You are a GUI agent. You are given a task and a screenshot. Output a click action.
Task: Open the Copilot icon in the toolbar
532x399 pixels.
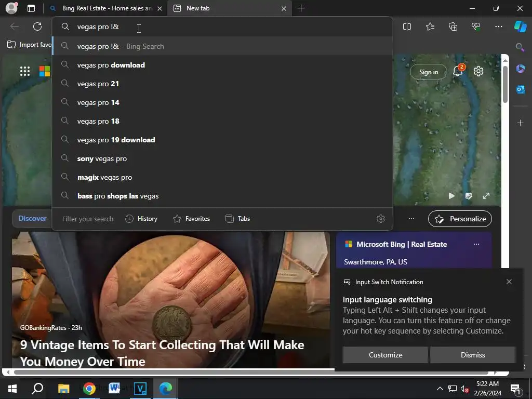click(x=521, y=26)
